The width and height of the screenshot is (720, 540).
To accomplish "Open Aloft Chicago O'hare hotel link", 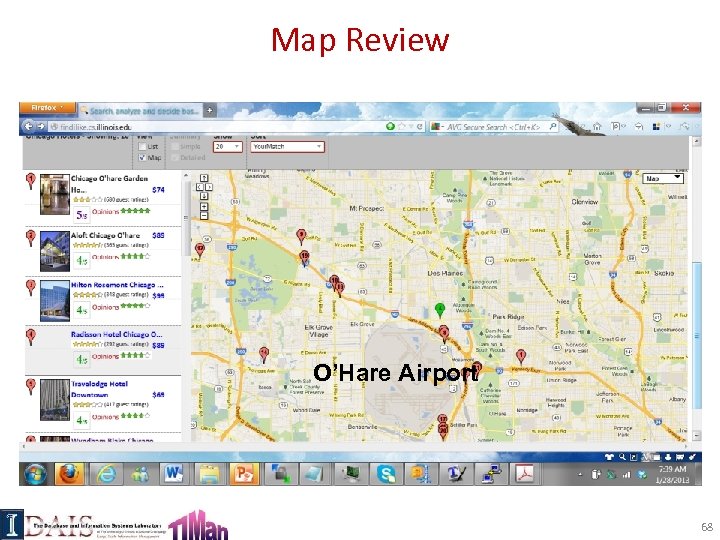I will tap(105, 235).
